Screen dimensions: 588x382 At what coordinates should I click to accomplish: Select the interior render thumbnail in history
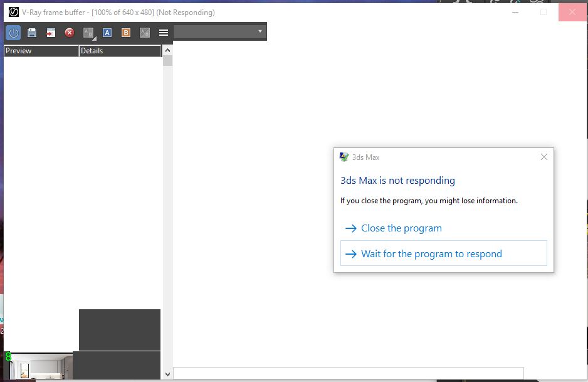tap(39, 366)
